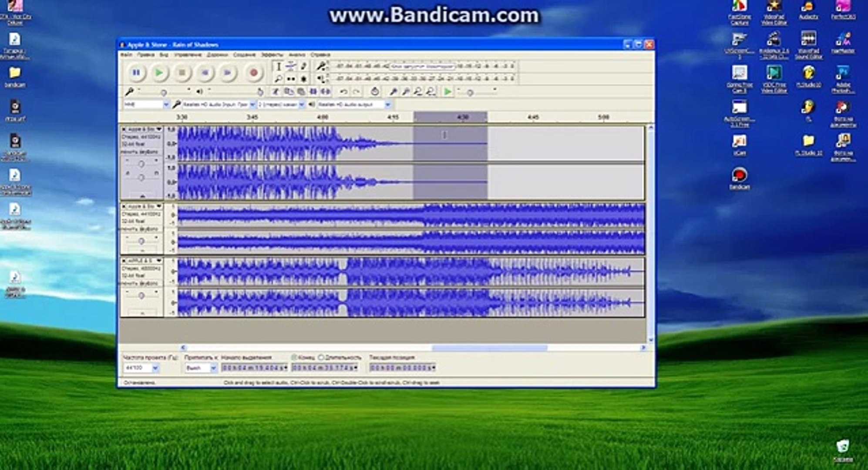This screenshot has height=470, width=868.
Task: Select the Envelope tool
Action: pyautogui.click(x=291, y=66)
